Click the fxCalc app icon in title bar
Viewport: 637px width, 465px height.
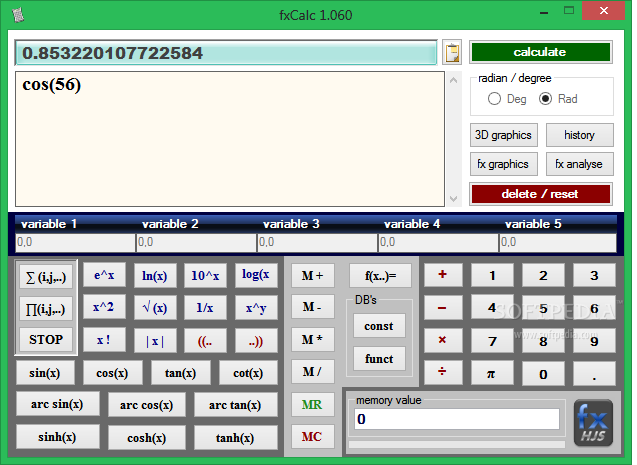[x=18, y=15]
